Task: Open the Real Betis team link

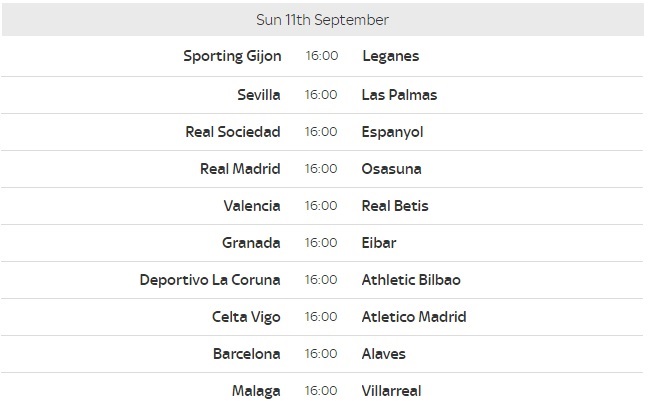Action: (395, 205)
